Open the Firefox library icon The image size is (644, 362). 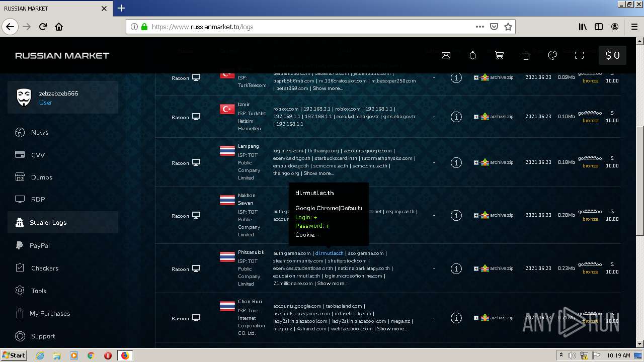point(583,27)
